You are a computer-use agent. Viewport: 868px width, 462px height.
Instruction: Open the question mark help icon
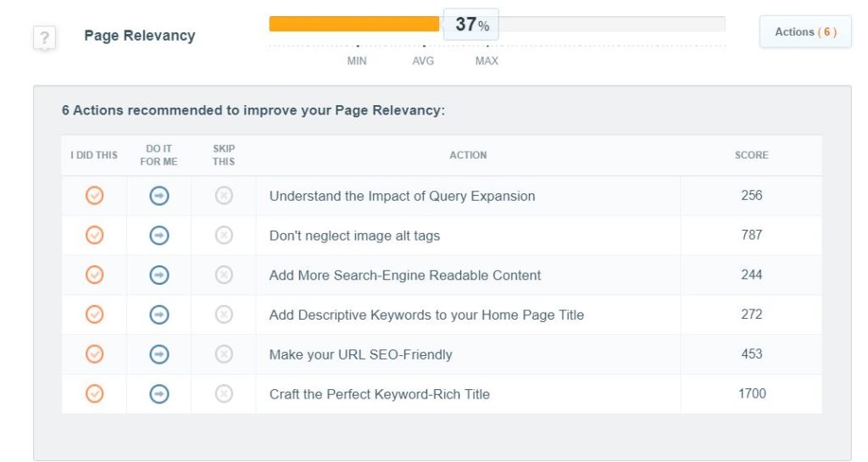coord(44,37)
